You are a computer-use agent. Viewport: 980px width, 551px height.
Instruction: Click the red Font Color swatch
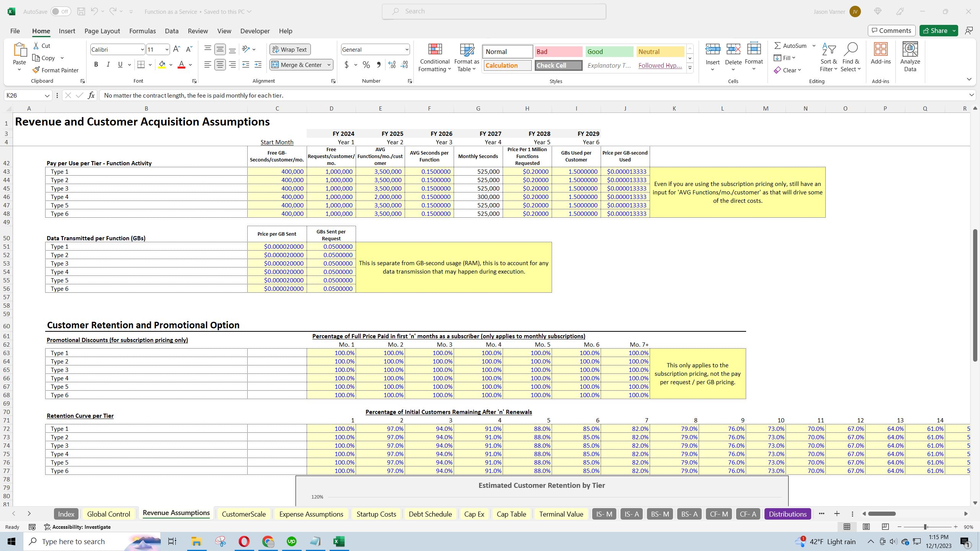point(181,65)
